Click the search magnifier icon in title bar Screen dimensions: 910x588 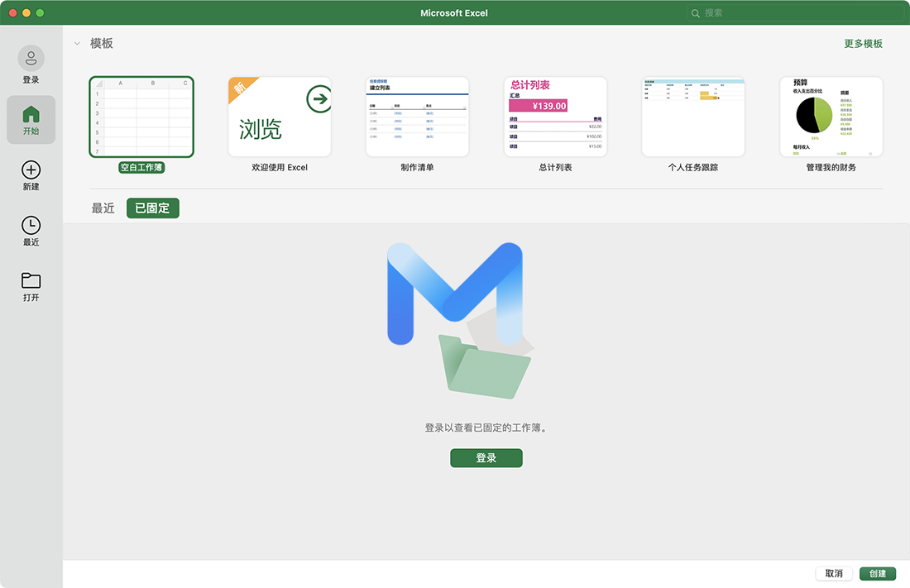[x=695, y=13]
